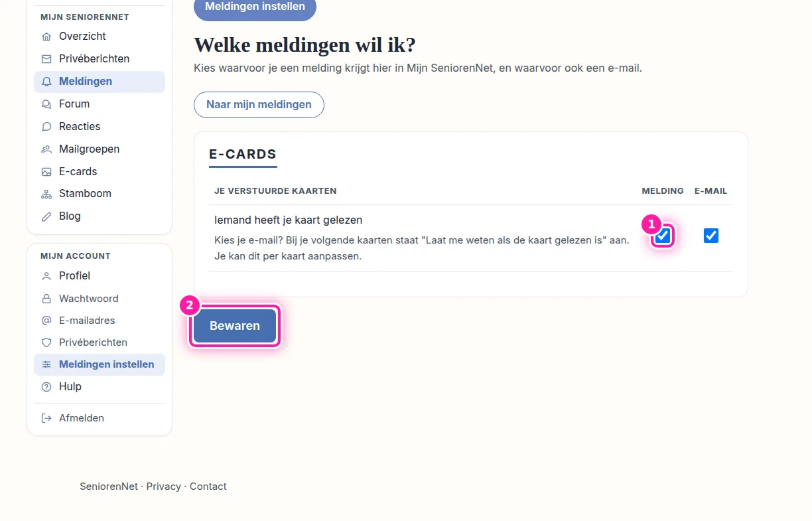Viewport: 812px width, 521px height.
Task: Click the JE VERSTUURDE KAARTEN column header
Action: 275,191
